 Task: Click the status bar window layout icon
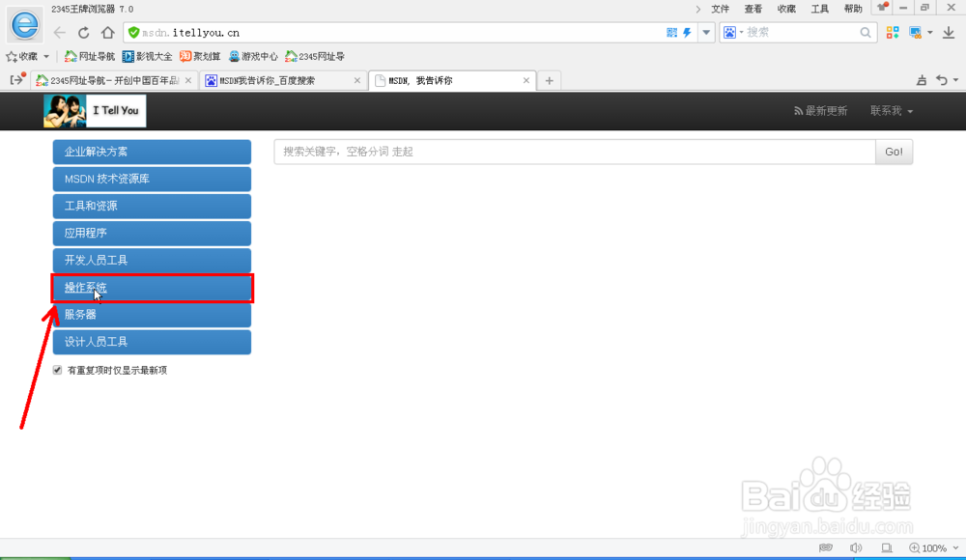pyautogui.click(x=887, y=547)
